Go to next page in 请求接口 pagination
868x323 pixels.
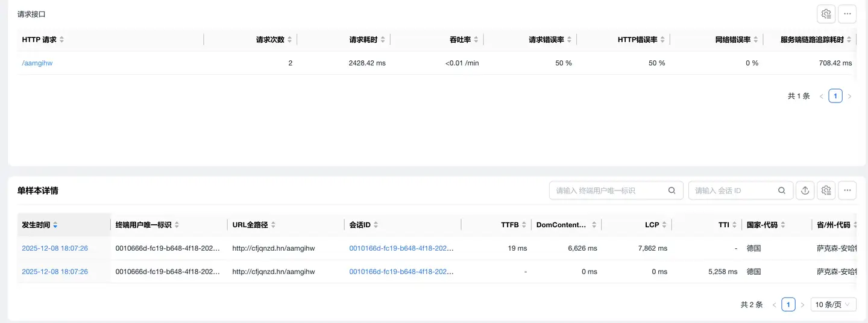[x=849, y=96]
